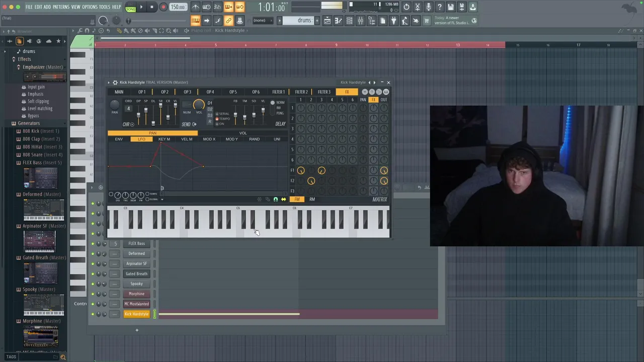Select the Gated Breath channel button

[x=136, y=274]
